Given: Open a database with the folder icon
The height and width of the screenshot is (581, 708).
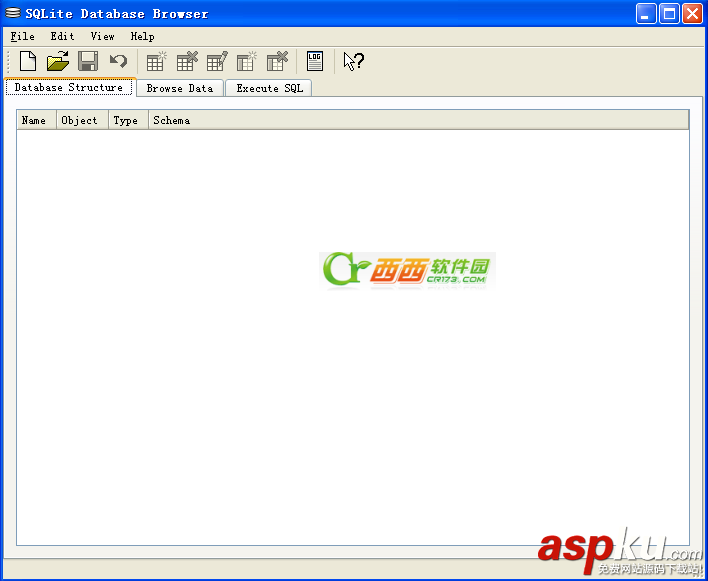Looking at the screenshot, I should tap(58, 61).
